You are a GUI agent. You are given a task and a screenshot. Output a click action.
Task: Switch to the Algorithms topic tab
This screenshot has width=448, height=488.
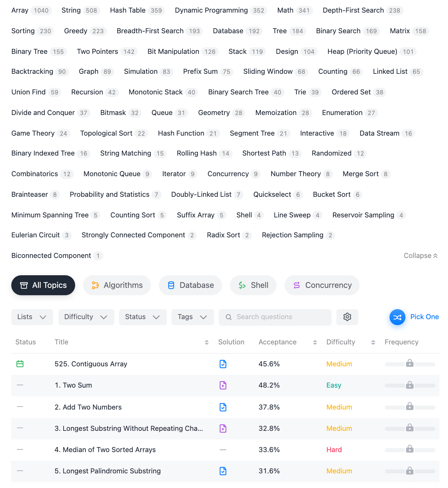117,285
